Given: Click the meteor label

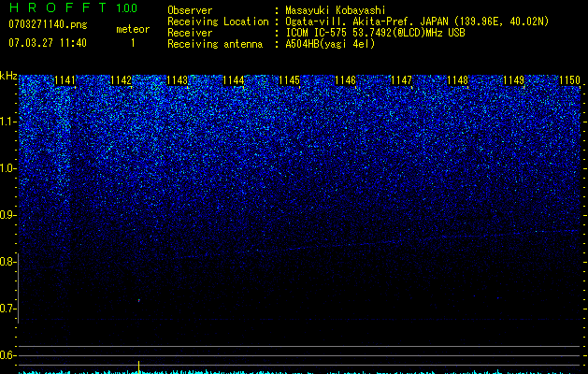Looking at the screenshot, I should click(x=133, y=29).
